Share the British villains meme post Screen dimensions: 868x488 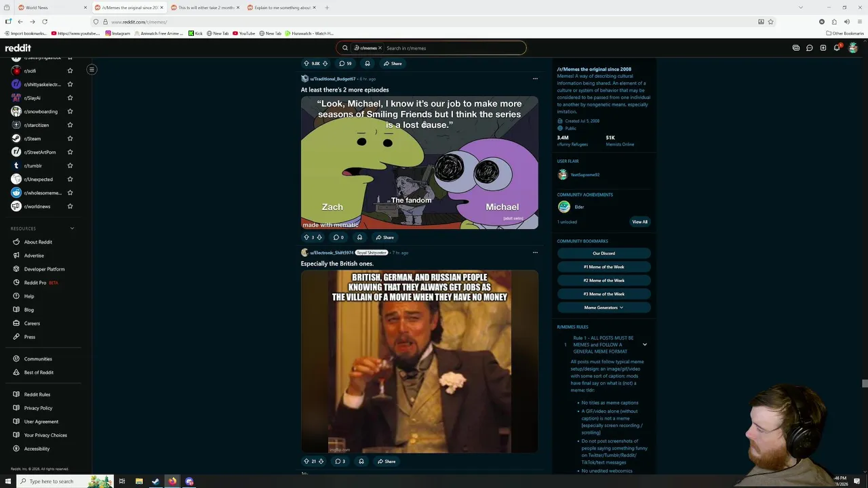pyautogui.click(x=387, y=462)
